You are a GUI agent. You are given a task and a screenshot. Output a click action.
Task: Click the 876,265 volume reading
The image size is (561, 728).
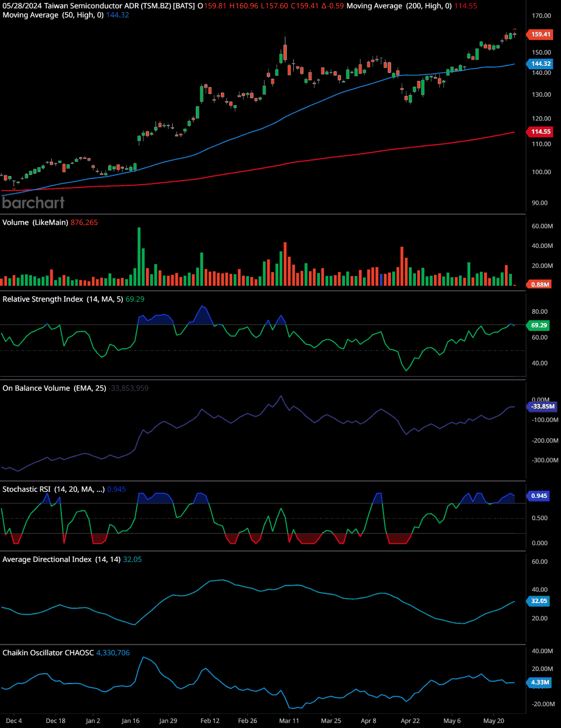click(x=84, y=222)
